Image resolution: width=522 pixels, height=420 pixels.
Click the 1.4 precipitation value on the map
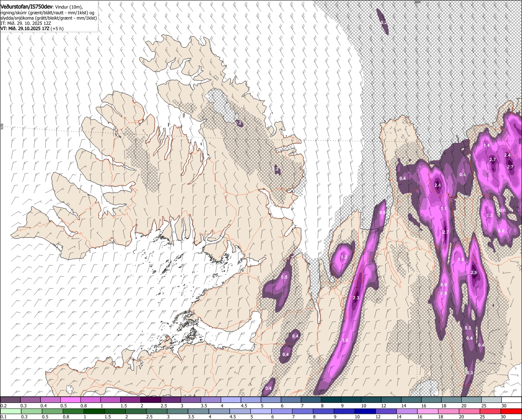pos(487,145)
